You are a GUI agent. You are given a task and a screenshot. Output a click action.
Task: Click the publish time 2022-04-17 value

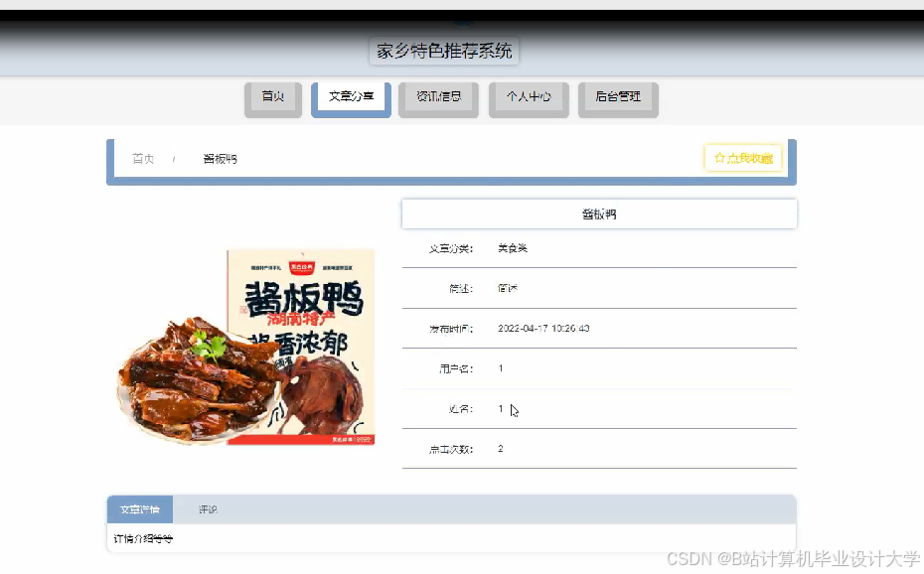click(543, 329)
